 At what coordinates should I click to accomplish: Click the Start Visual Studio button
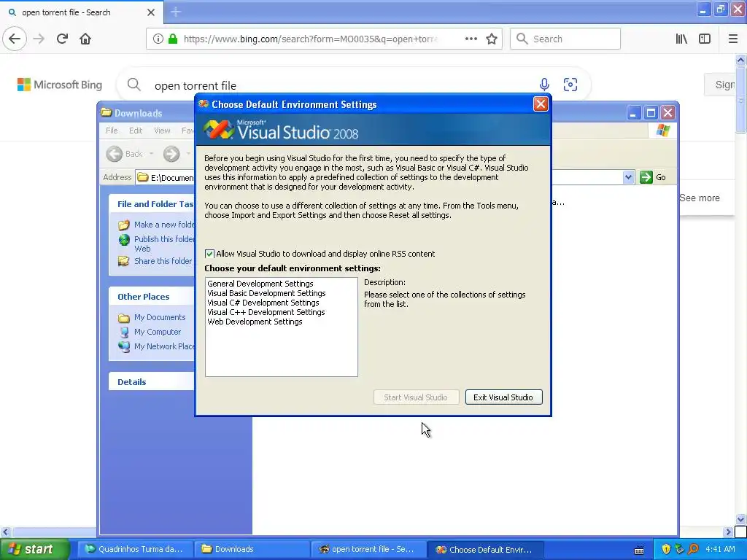(x=416, y=397)
